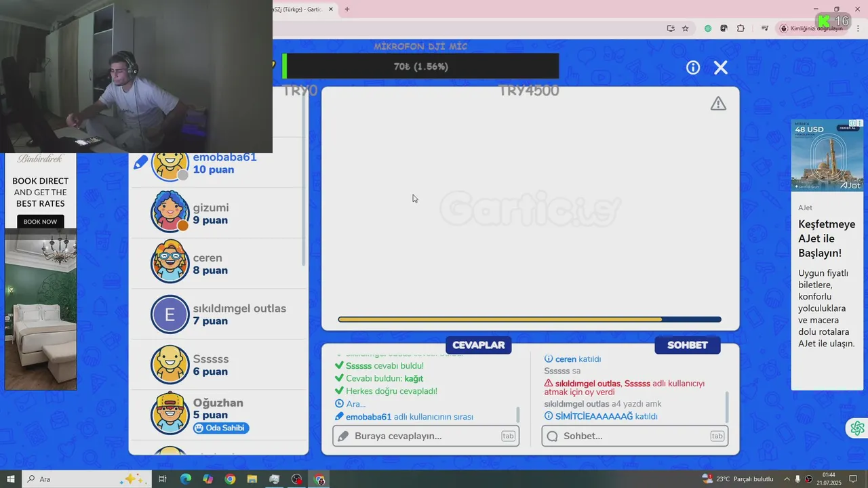The height and width of the screenshot is (488, 868).
Task: Open Task View in taskbar
Action: [x=163, y=479]
